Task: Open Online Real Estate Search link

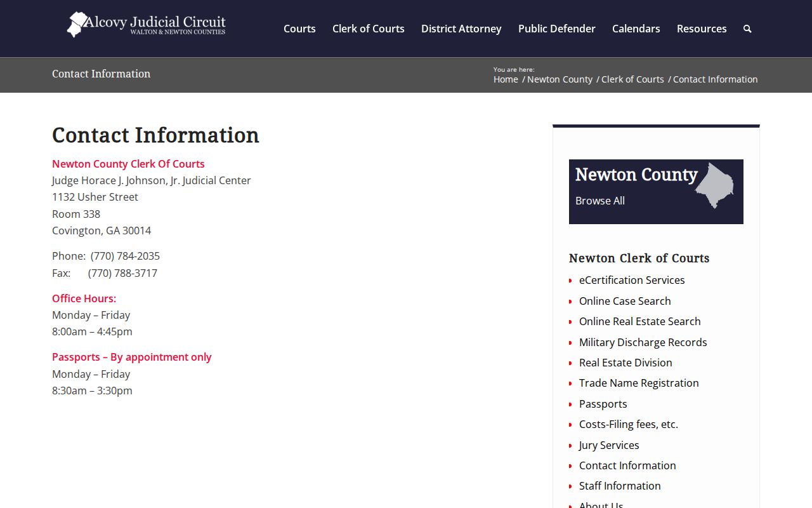Action: [x=640, y=321]
